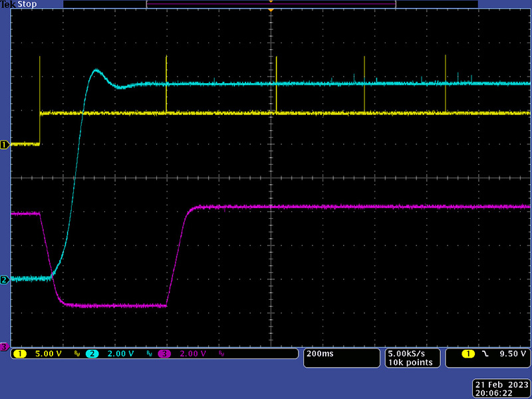532x399 pixels.
Task: Click the 200ms timebase readout
Action: coord(321,354)
